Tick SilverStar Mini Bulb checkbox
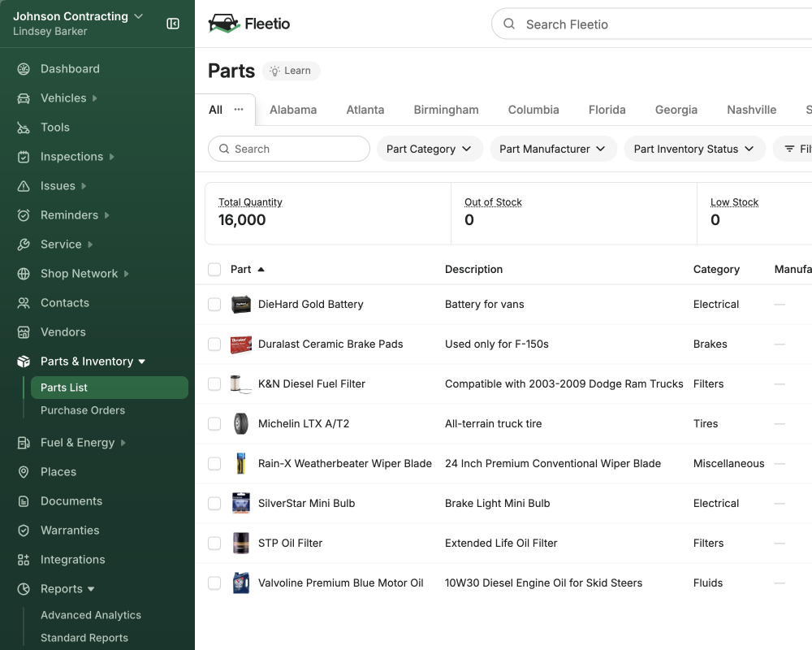The width and height of the screenshot is (812, 650). pos(214,503)
